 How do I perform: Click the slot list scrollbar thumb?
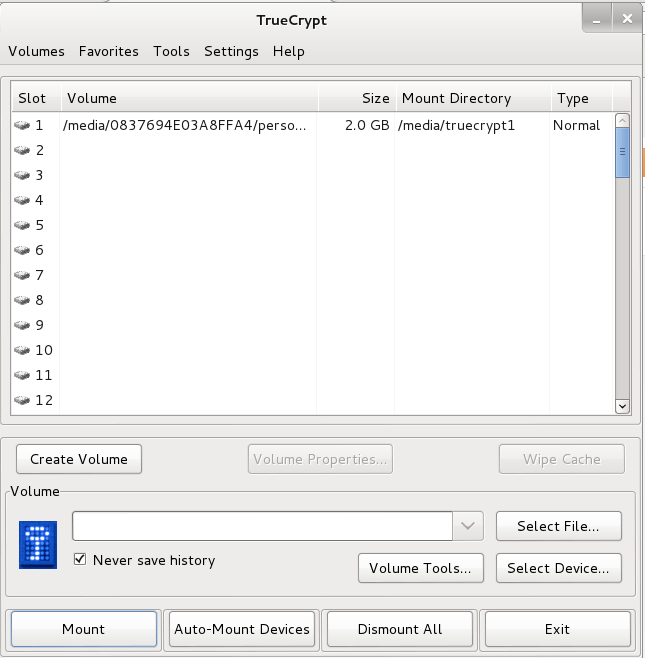[x=622, y=152]
